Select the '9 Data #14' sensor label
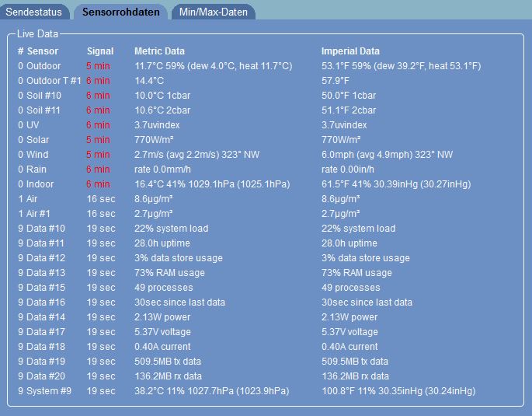 [41, 317]
